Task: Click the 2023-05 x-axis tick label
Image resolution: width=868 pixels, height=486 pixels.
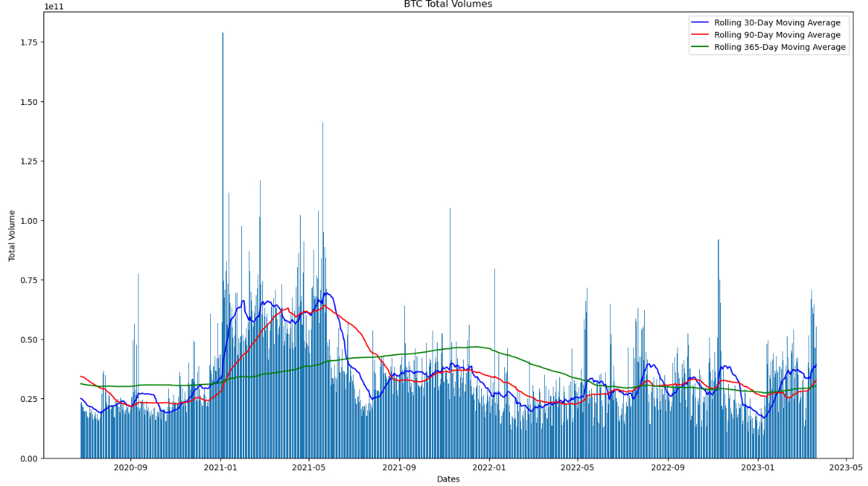Action: click(x=846, y=467)
